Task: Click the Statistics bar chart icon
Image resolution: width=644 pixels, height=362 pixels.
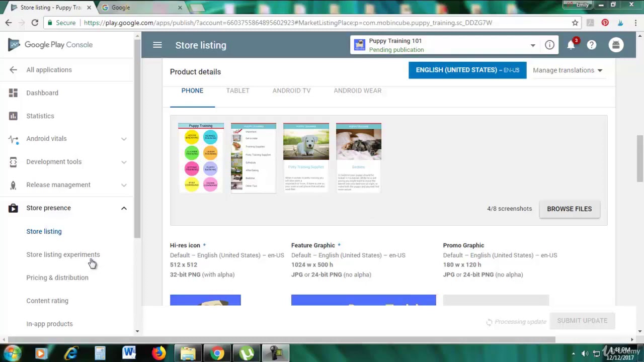Action: [13, 116]
